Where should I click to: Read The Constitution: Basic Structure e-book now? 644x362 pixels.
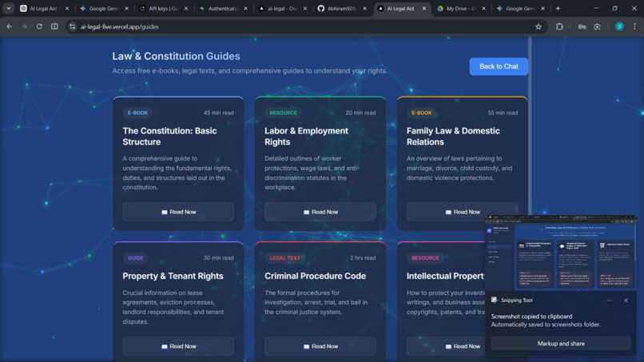click(x=178, y=212)
